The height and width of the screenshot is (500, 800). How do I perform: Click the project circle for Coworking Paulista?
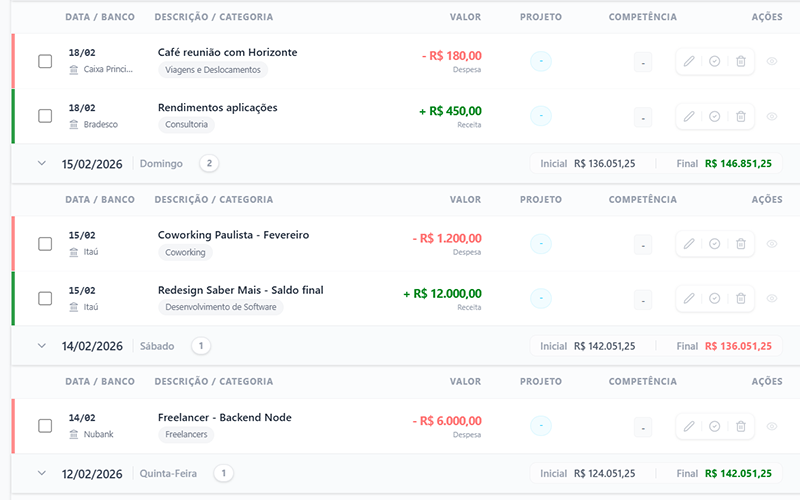coord(541,244)
